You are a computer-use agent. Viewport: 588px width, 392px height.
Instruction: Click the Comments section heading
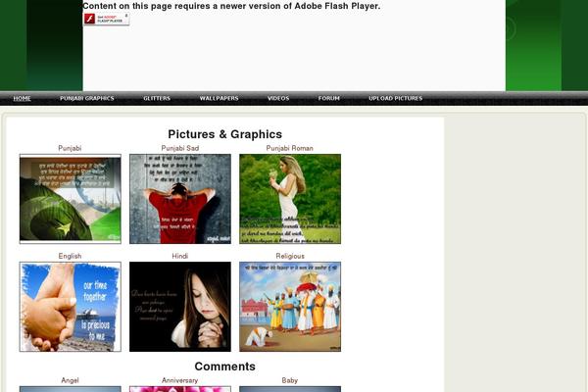pyautogui.click(x=225, y=367)
